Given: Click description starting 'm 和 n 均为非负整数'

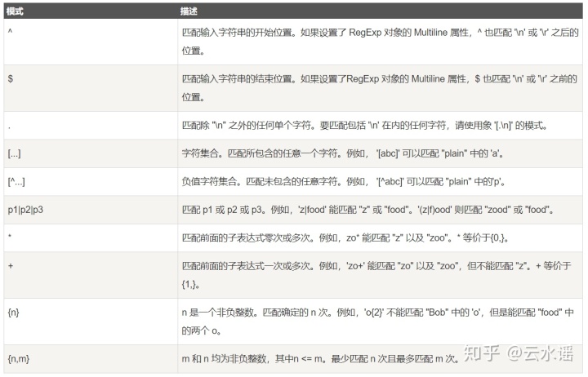Looking at the screenshot, I should 380,359.
